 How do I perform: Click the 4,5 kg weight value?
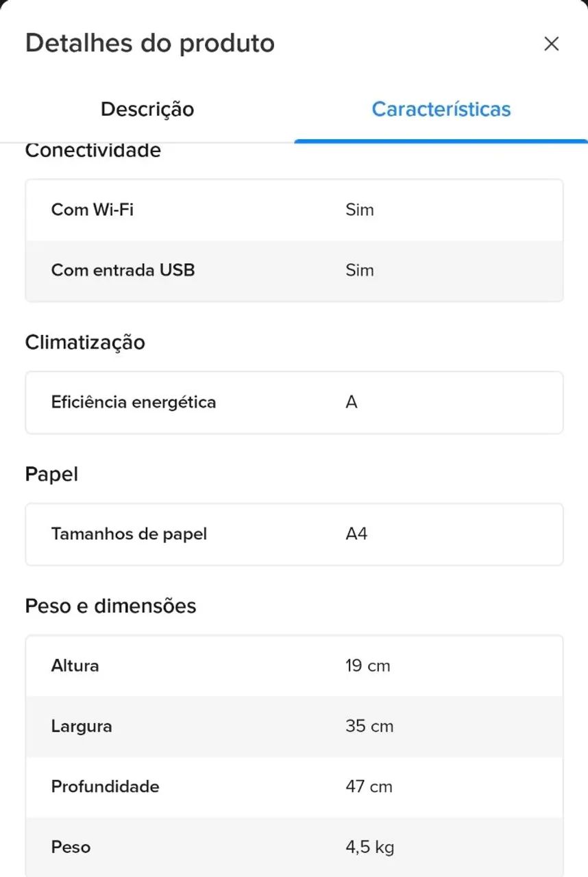point(370,848)
